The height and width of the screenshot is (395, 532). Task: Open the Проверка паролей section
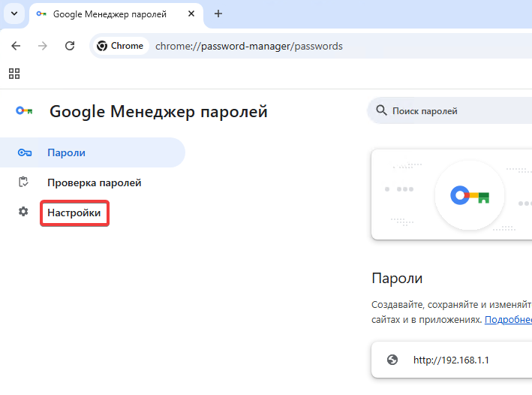coord(94,182)
